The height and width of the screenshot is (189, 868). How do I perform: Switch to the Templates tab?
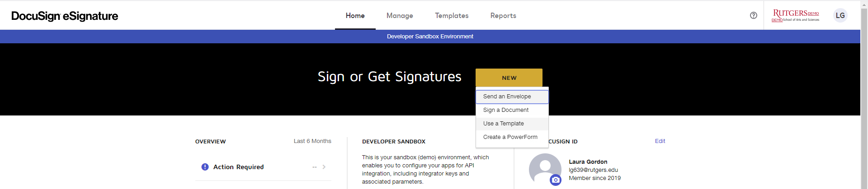point(452,16)
